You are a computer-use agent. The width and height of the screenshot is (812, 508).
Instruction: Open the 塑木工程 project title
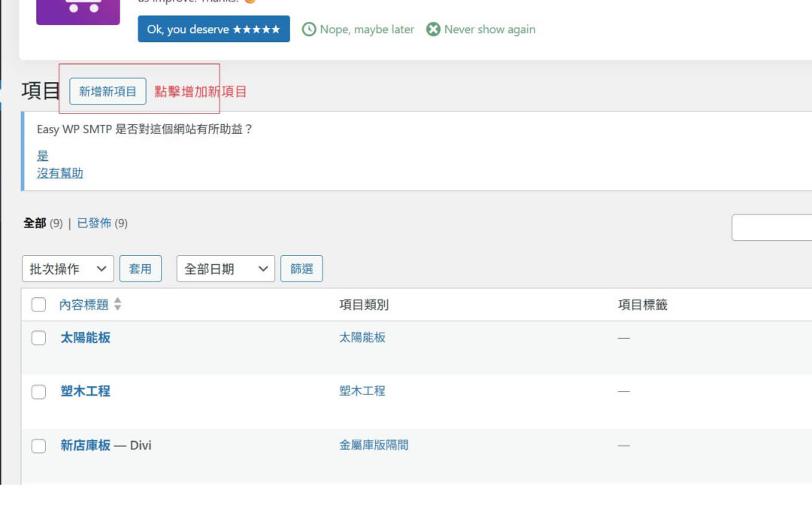(x=86, y=391)
